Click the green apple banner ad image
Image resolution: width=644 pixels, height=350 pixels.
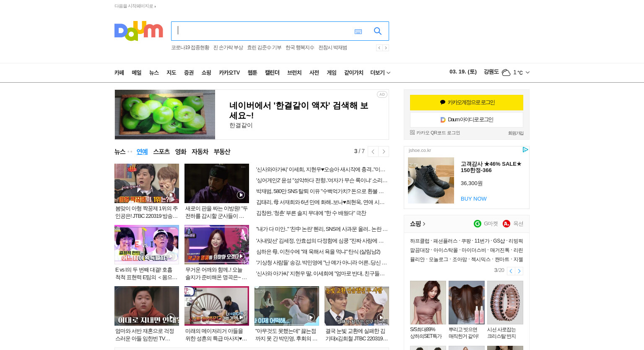165,115
